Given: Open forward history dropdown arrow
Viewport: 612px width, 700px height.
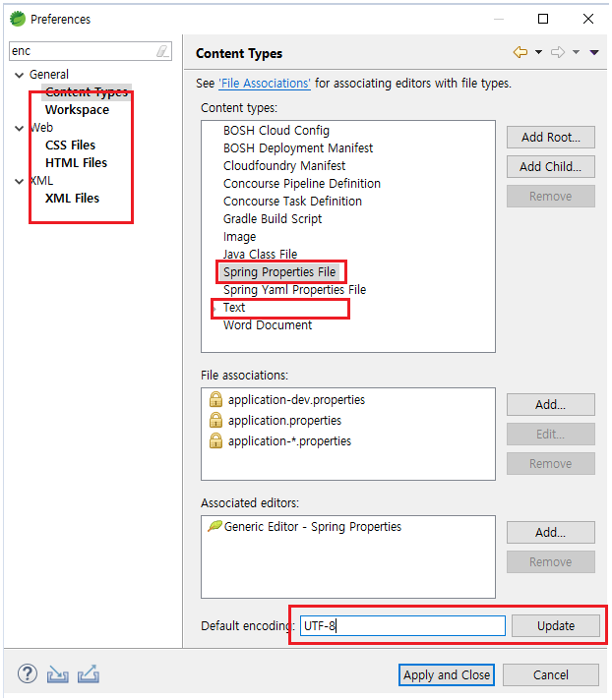Looking at the screenshot, I should (x=577, y=53).
